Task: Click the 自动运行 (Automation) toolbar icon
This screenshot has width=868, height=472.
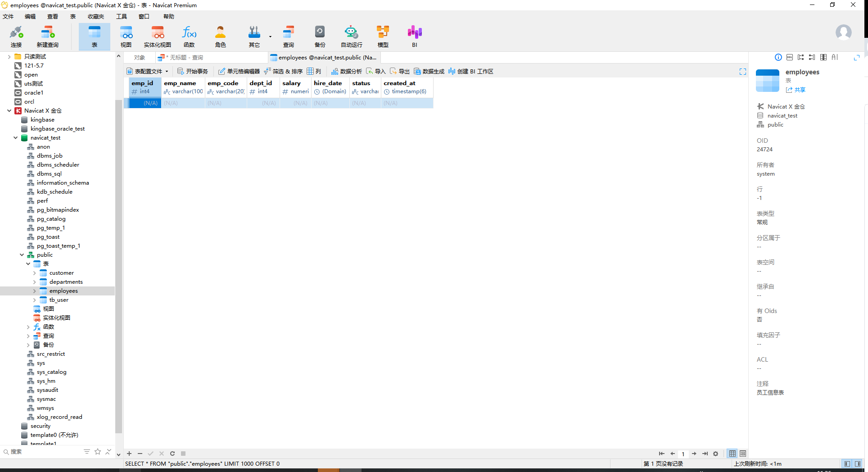Action: point(352,36)
